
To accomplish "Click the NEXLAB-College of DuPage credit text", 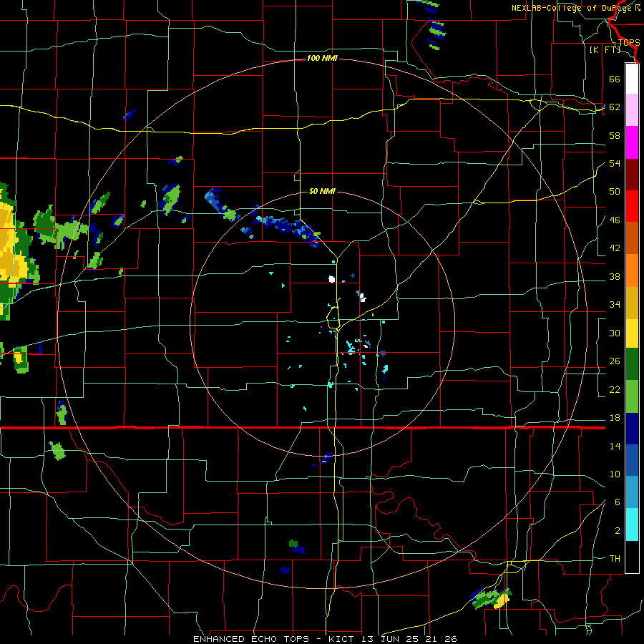I will 576,8.
